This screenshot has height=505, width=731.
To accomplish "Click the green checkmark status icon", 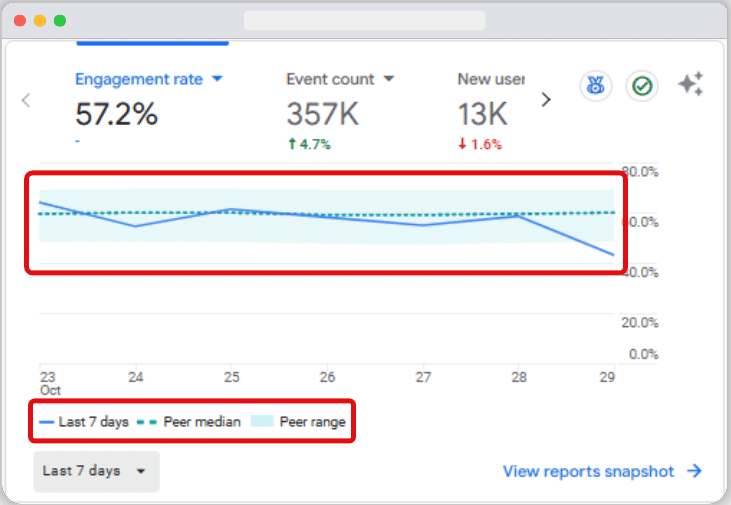I will [x=641, y=86].
